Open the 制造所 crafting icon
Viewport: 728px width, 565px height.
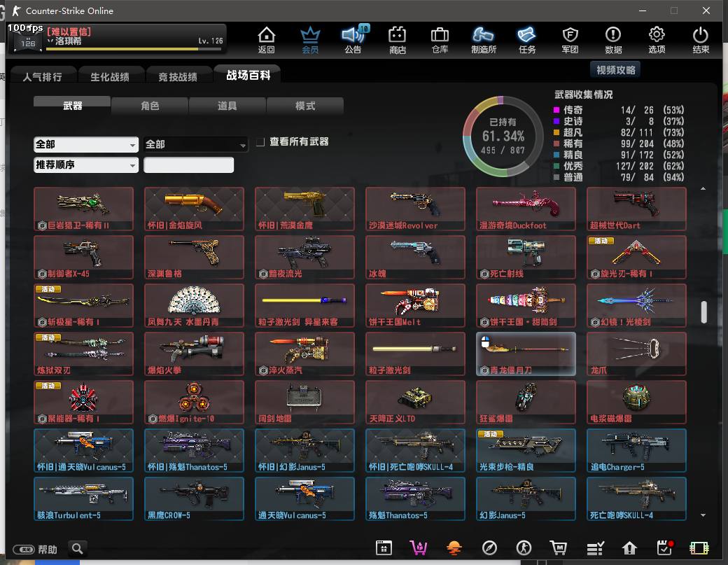tap(483, 40)
